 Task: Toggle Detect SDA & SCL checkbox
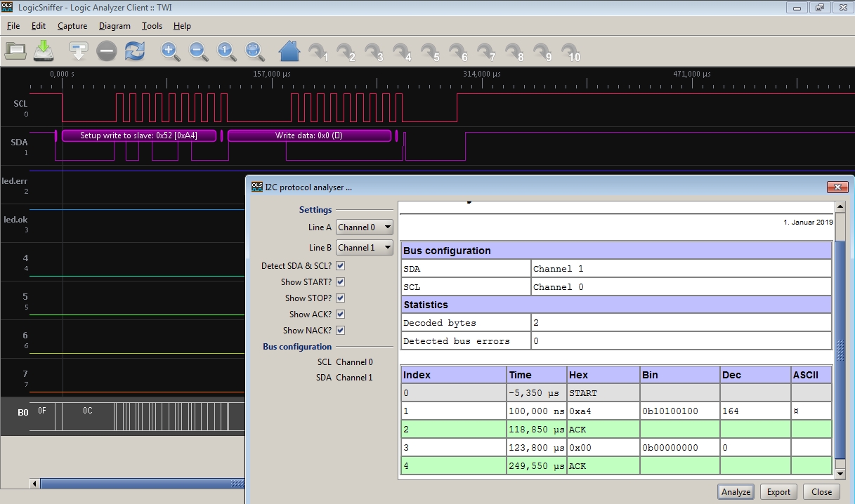pos(341,266)
